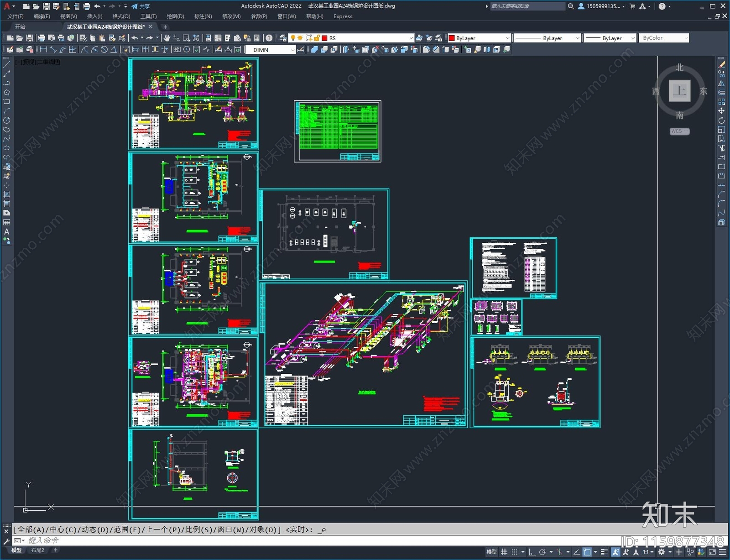The image size is (730, 560).
Task: Expand the undo history dropdown arrow
Action: (142, 38)
